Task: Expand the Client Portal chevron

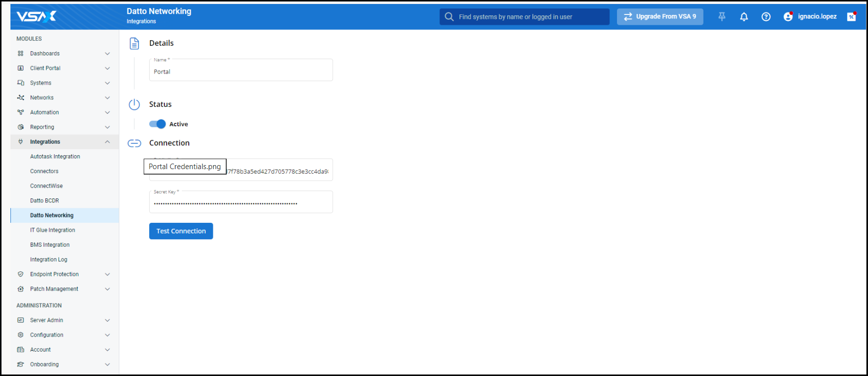Action: click(x=107, y=68)
